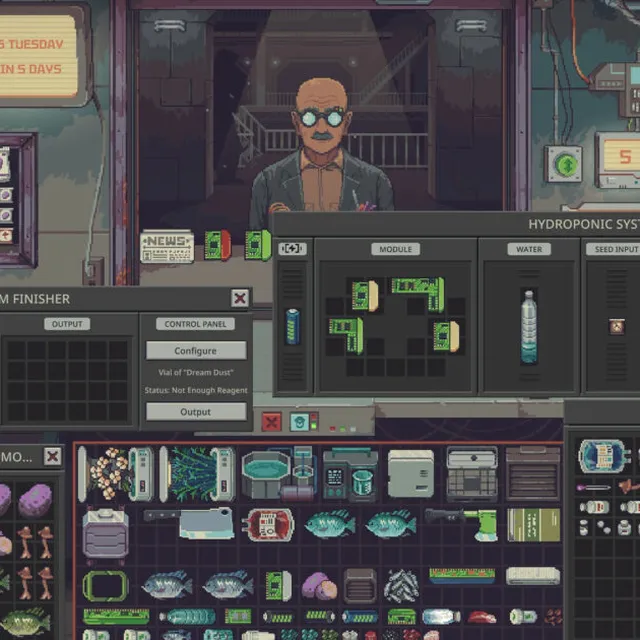The height and width of the screenshot is (640, 640).
Task: Select the module chip in inventory grid
Action: (279, 586)
